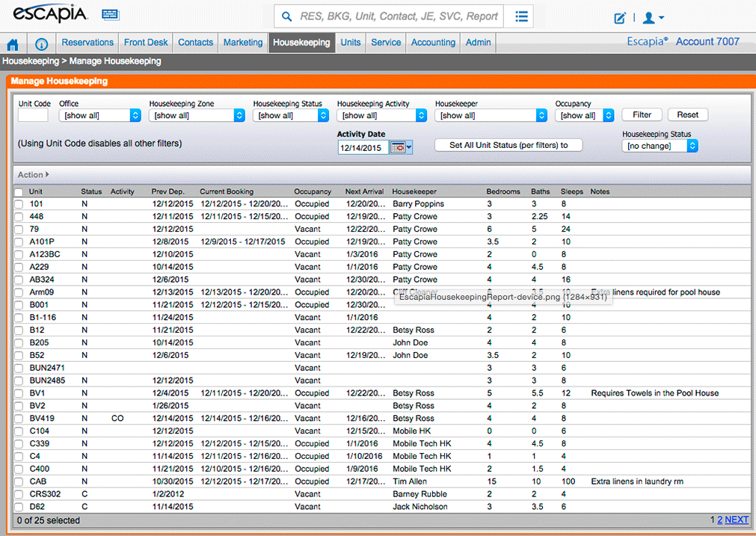756x536 pixels.
Task: Open the Occupancy filter dropdown
Action: pos(584,115)
